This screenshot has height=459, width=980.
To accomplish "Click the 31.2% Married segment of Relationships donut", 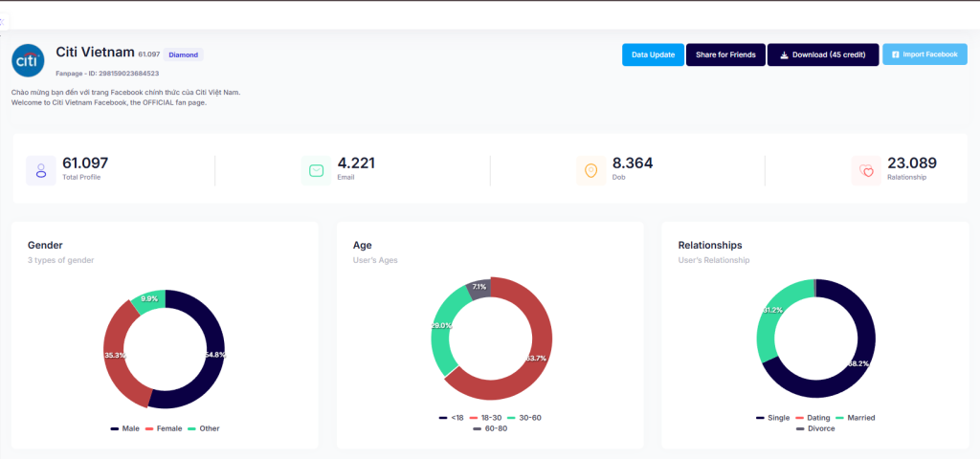I will 770,313.
